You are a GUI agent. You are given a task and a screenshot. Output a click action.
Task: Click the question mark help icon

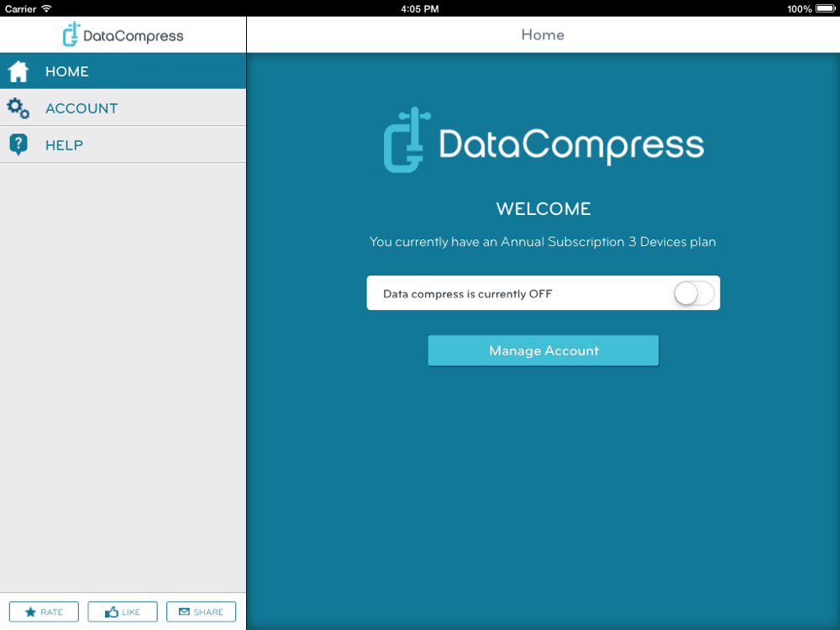pyautogui.click(x=18, y=144)
